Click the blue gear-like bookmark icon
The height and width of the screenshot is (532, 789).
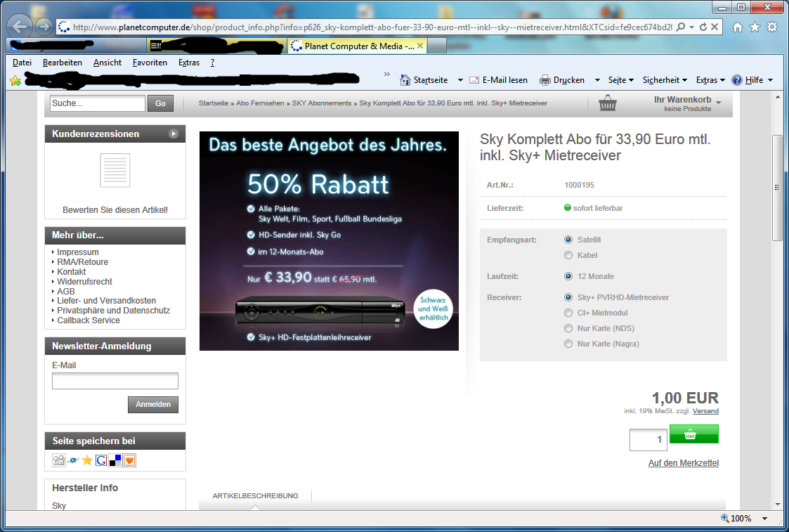pos(74,460)
